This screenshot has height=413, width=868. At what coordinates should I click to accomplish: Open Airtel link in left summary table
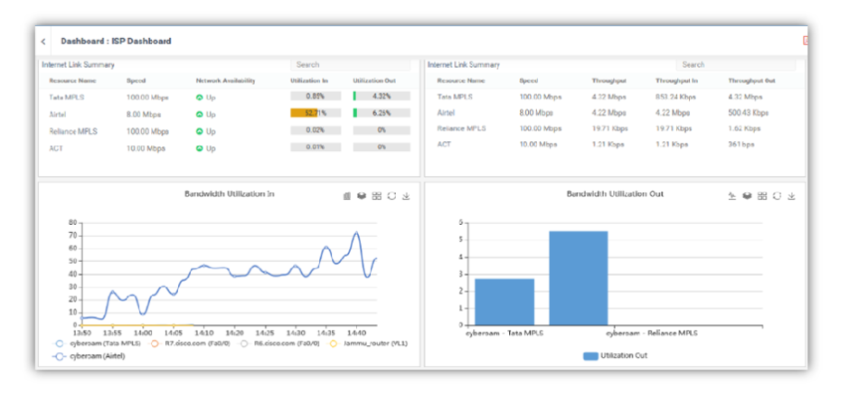pyautogui.click(x=58, y=115)
